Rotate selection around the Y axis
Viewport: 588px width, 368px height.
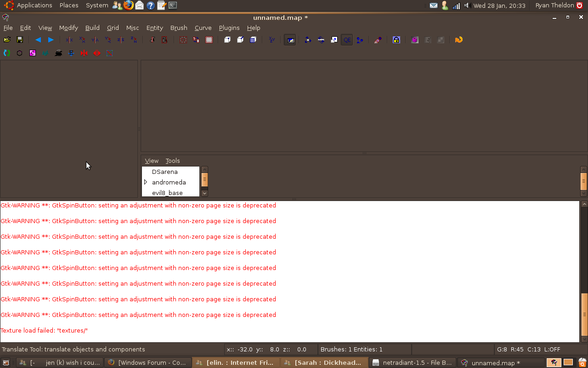click(108, 40)
